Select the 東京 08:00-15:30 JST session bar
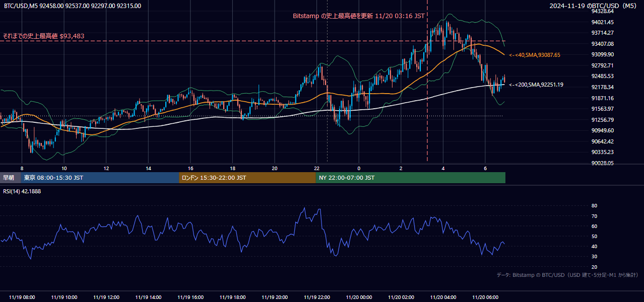 [100, 178]
